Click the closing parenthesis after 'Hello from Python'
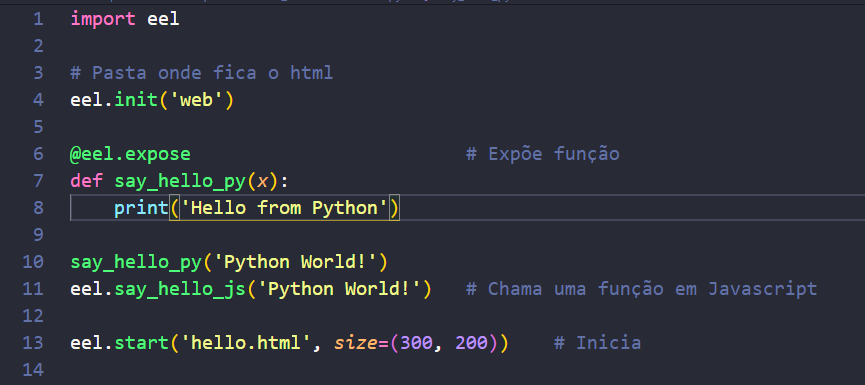Screen dimensions: 865x385 [x=394, y=208]
